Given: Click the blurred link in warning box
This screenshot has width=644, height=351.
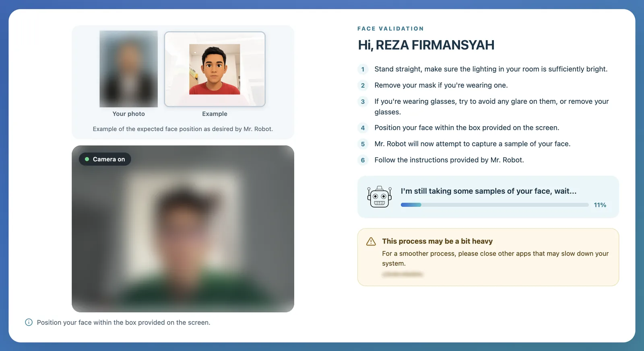Looking at the screenshot, I should point(402,274).
